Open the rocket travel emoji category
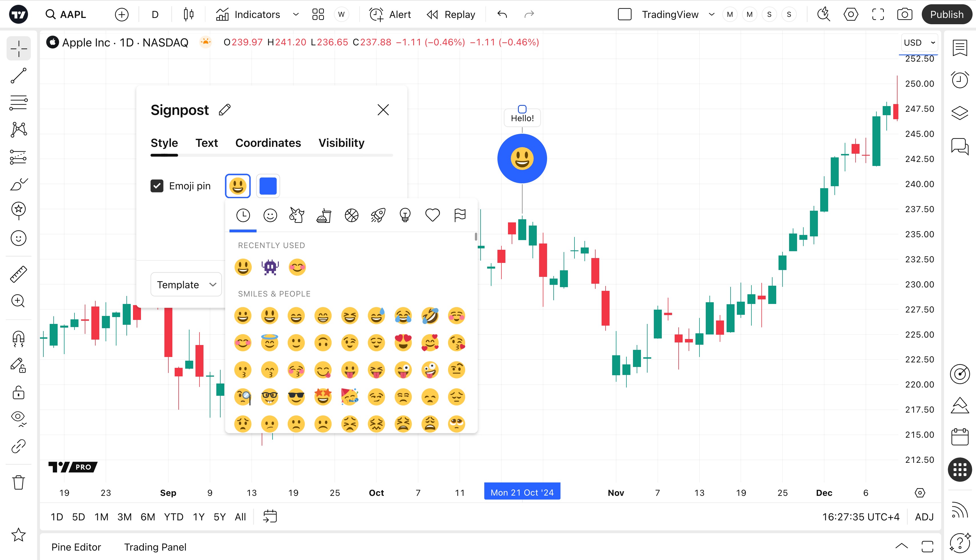Image resolution: width=976 pixels, height=560 pixels. pyautogui.click(x=378, y=215)
